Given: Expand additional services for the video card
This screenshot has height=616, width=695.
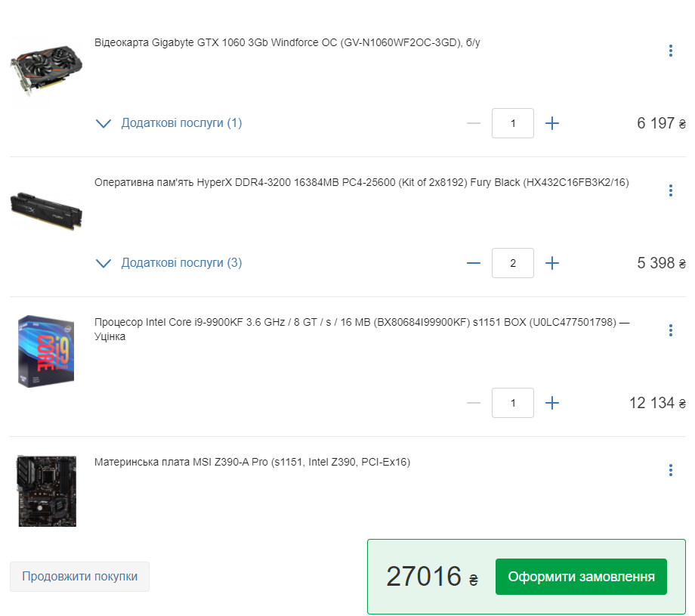Looking at the screenshot, I should tap(169, 123).
